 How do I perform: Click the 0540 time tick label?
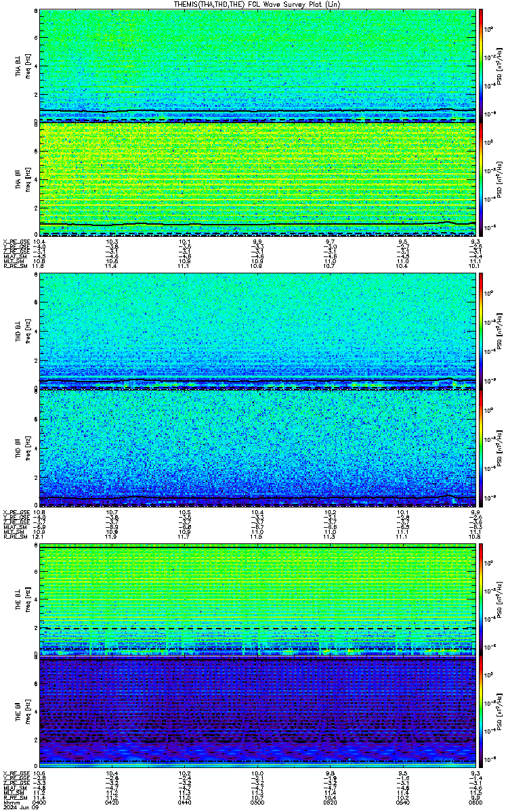403,803
